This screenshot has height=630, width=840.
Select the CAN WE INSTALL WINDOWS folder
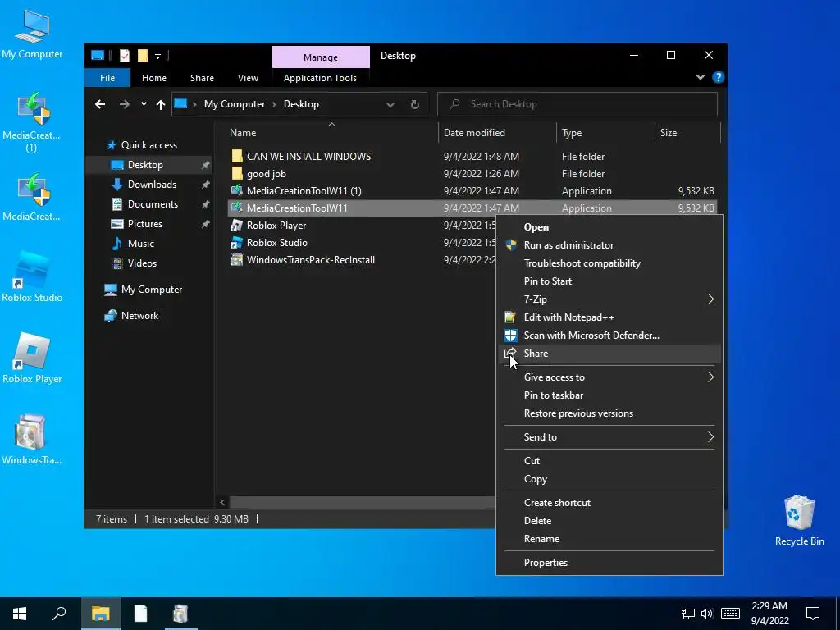(x=308, y=157)
